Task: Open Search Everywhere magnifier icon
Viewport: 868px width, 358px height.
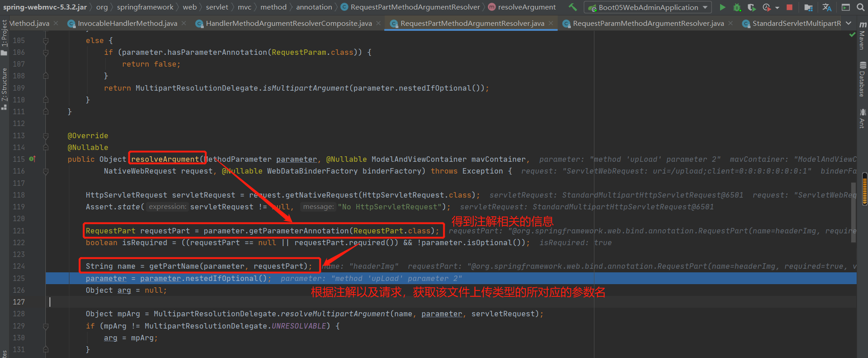Action: click(x=860, y=7)
